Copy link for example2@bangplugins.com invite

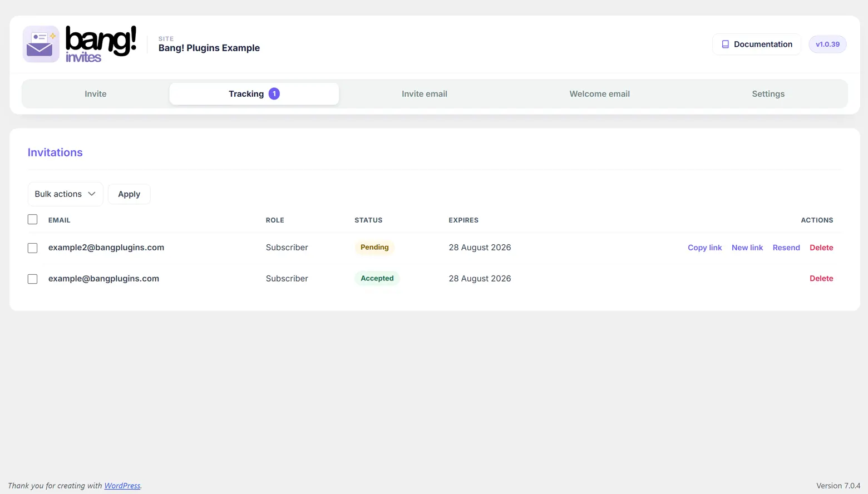pos(704,248)
